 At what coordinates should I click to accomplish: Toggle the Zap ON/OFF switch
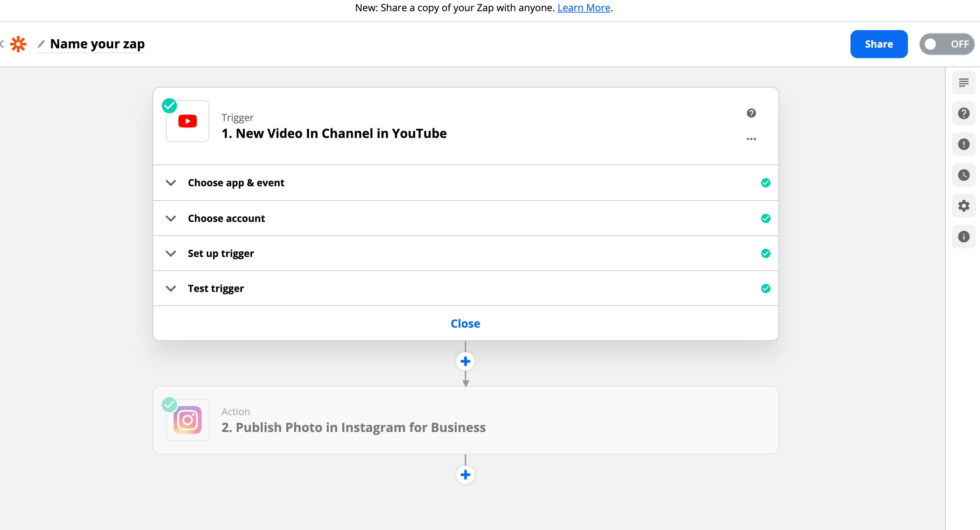click(x=946, y=44)
